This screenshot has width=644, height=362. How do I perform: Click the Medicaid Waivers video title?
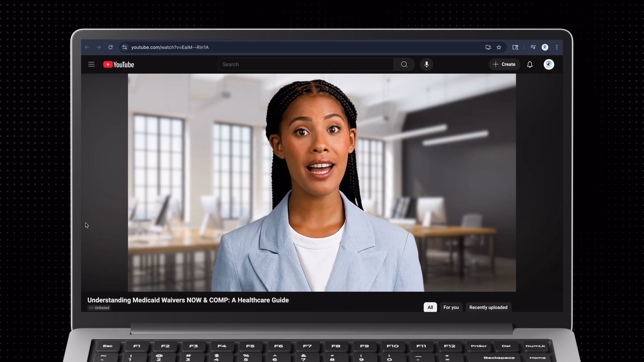[x=188, y=300]
